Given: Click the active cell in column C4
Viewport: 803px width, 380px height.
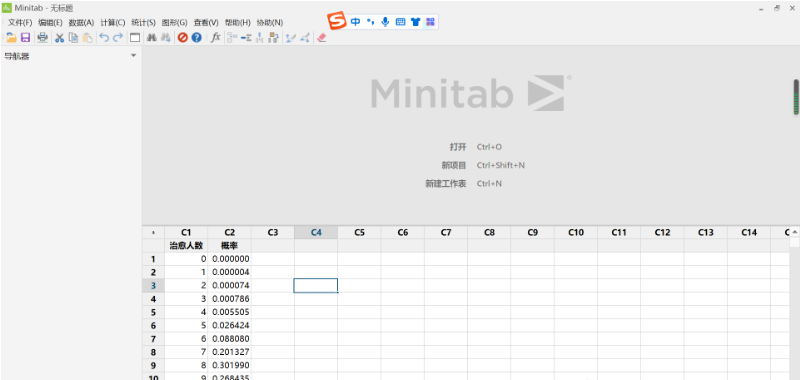Looking at the screenshot, I should pos(315,286).
